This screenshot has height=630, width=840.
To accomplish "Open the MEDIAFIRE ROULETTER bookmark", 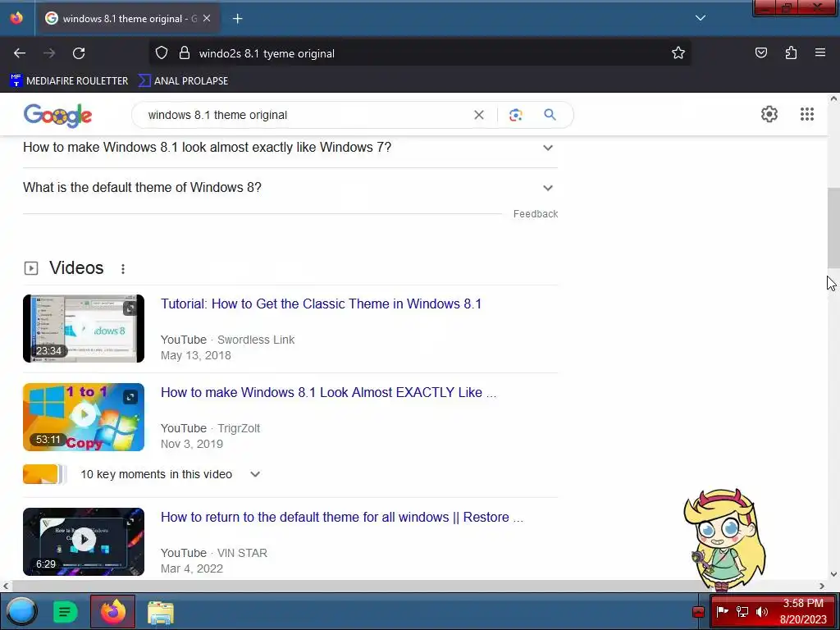I will tap(69, 81).
